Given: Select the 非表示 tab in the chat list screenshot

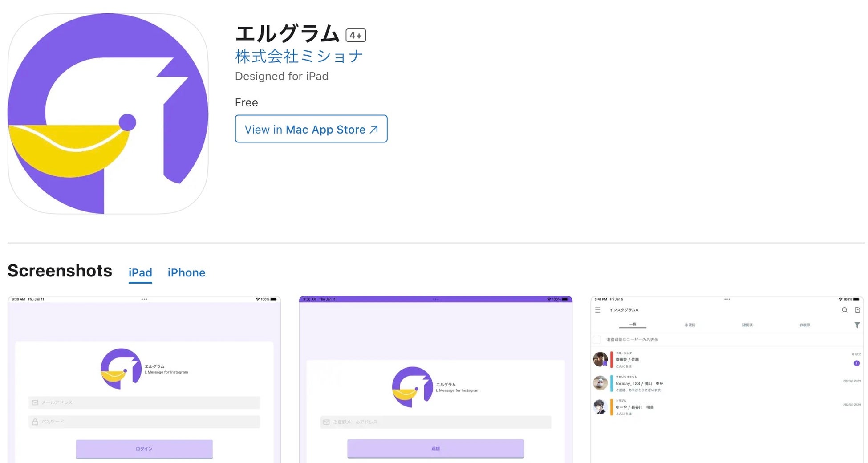Looking at the screenshot, I should tap(805, 325).
